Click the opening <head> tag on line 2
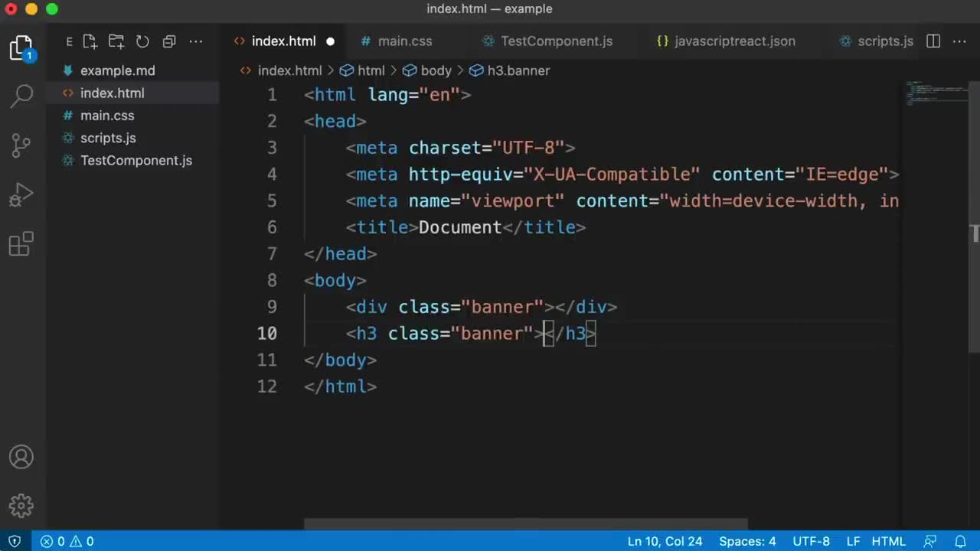980x551 pixels. (x=335, y=121)
